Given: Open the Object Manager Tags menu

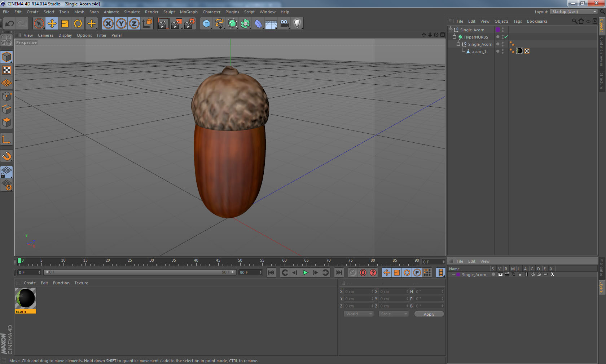Looking at the screenshot, I should click(518, 21).
